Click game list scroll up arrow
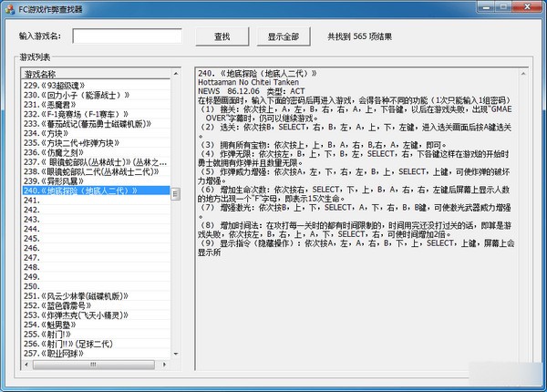The width and height of the screenshot is (547, 392). point(176,74)
